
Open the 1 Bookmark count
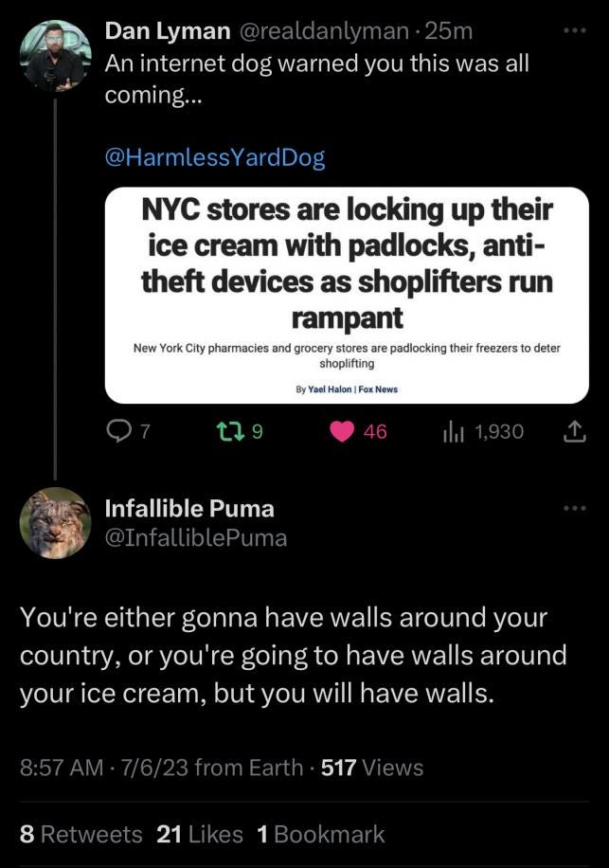click(x=321, y=834)
